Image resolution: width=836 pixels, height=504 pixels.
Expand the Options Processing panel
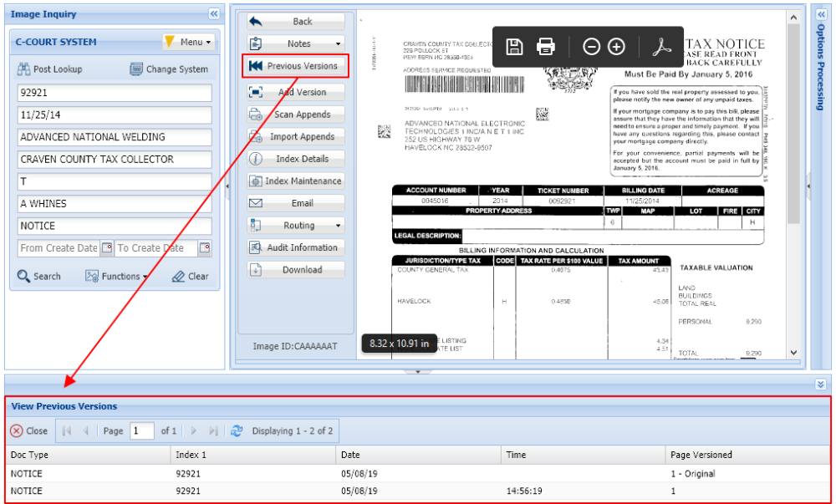click(x=821, y=14)
